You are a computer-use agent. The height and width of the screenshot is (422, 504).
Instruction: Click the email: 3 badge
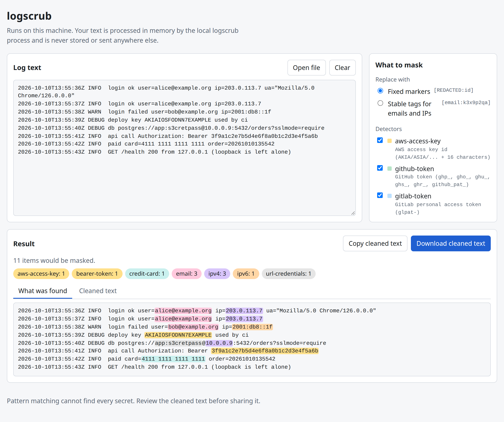(x=186, y=274)
